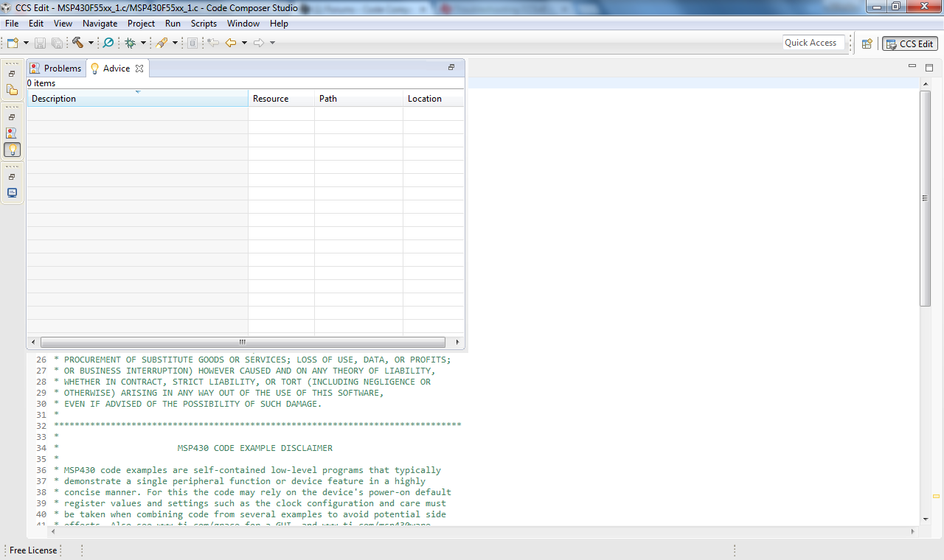Image resolution: width=944 pixels, height=560 pixels.
Task: Open the New file dropdown arrow
Action: coord(26,43)
